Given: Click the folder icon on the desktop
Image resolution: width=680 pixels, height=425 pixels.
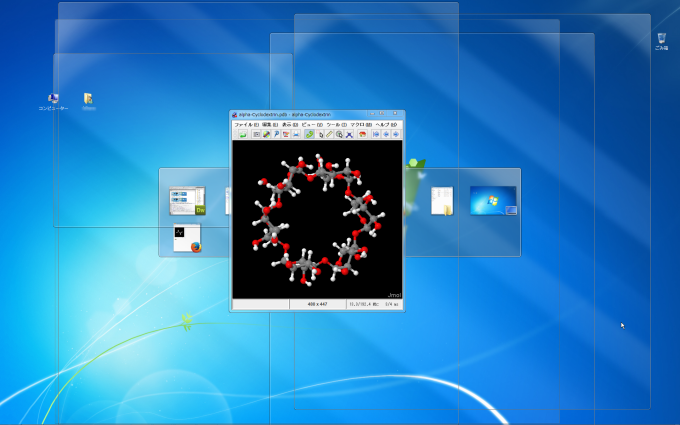Looking at the screenshot, I should [88, 102].
